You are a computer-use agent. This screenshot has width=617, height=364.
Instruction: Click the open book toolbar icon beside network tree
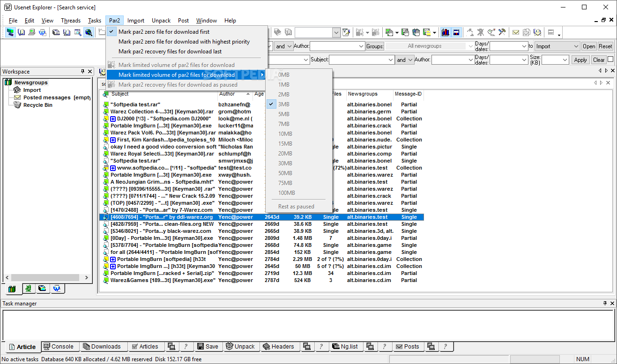point(22,32)
